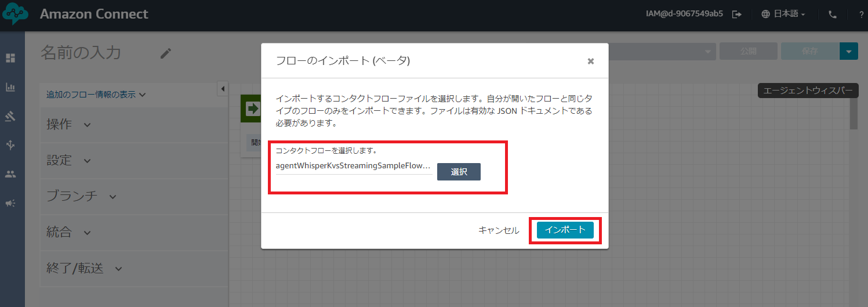Click the 保存 save button
The image size is (868, 307).
(x=810, y=51)
